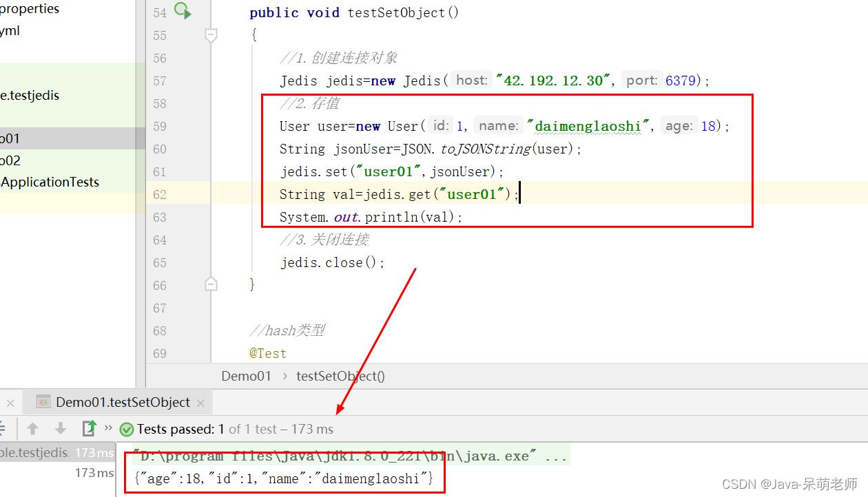868x497 pixels.
Task: Run testSetObject via the gutter run icon
Action: tap(183, 11)
